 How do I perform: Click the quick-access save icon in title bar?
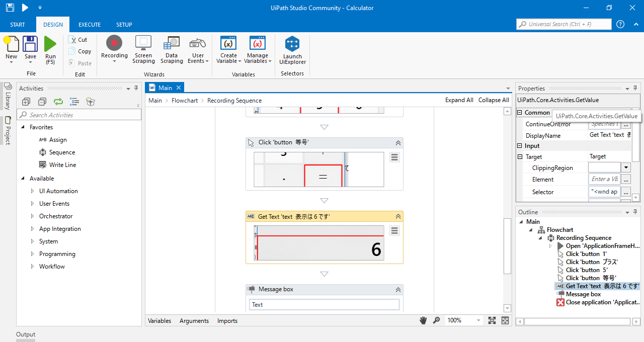pyautogui.click(x=10, y=8)
